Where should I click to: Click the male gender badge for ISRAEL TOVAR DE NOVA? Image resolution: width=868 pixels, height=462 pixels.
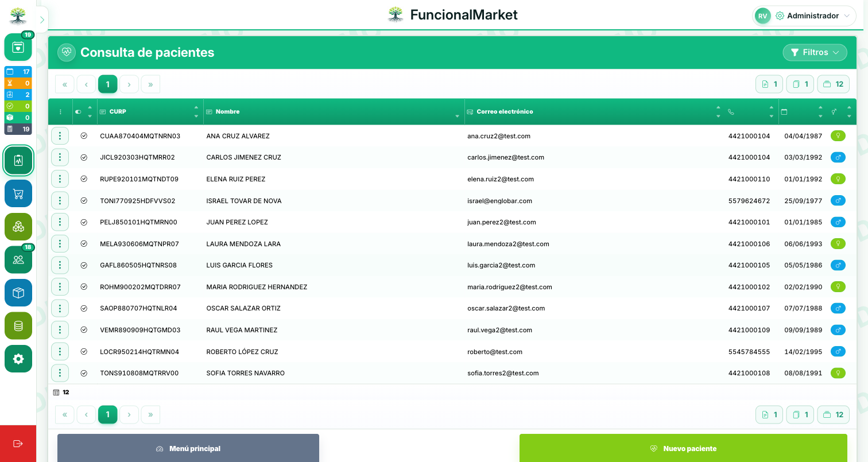838,201
